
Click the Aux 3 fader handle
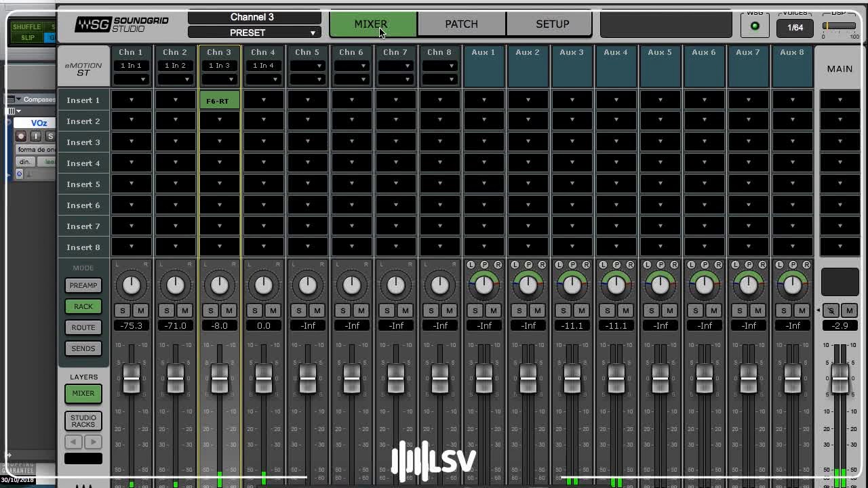[572, 378]
